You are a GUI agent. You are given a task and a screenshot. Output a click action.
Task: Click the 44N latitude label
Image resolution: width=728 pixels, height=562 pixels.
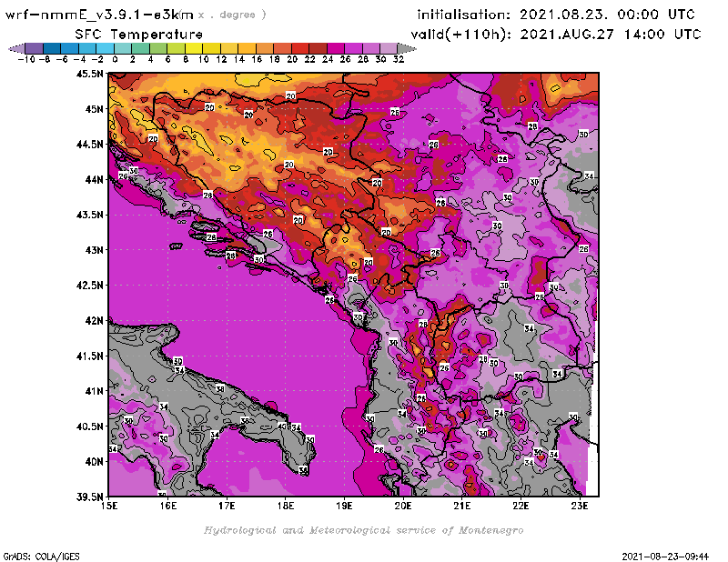[x=93, y=179]
